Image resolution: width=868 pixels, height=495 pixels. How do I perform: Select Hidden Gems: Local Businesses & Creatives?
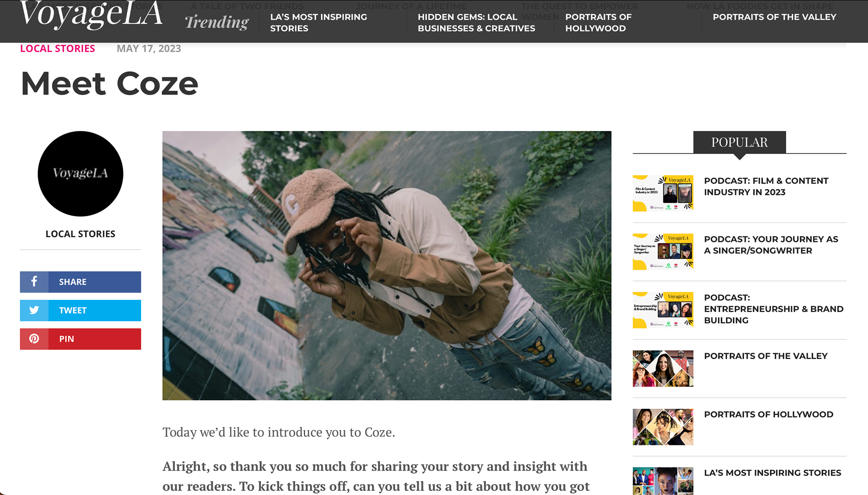(476, 23)
